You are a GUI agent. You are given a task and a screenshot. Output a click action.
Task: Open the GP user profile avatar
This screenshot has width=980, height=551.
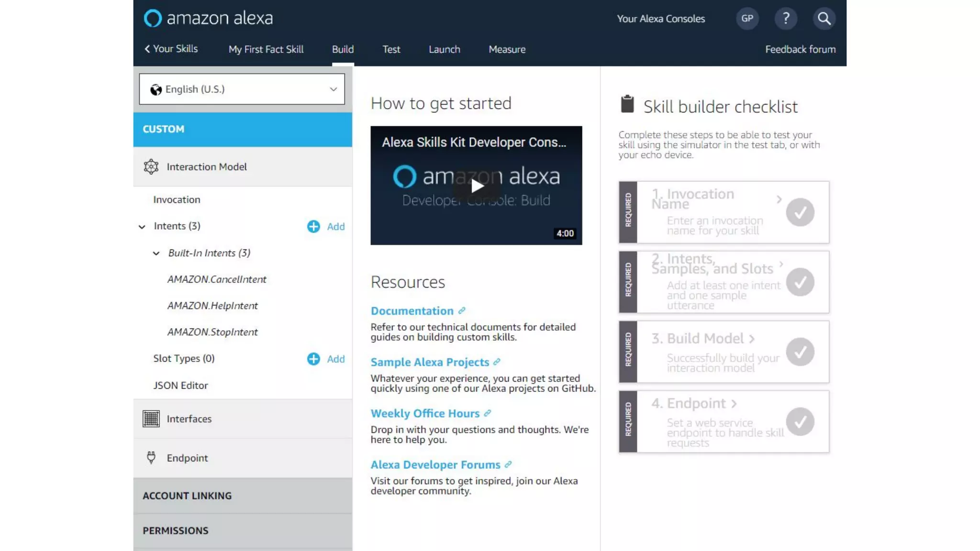(x=747, y=19)
